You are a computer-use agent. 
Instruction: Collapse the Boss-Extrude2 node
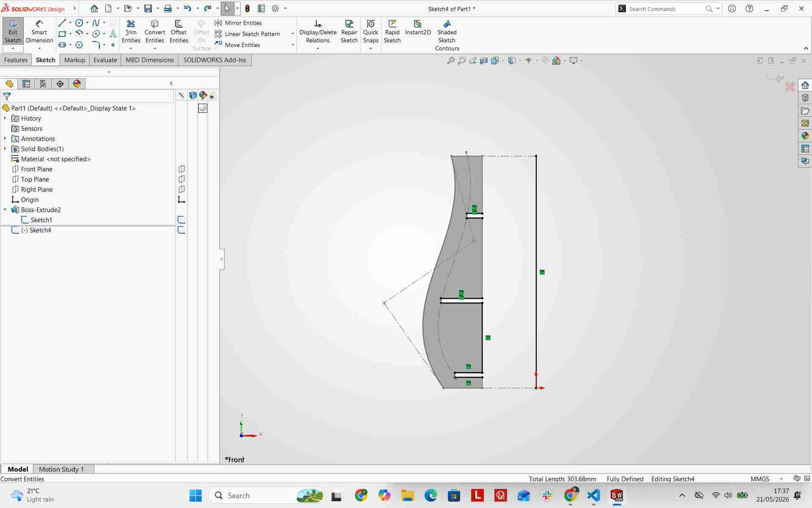pos(5,210)
